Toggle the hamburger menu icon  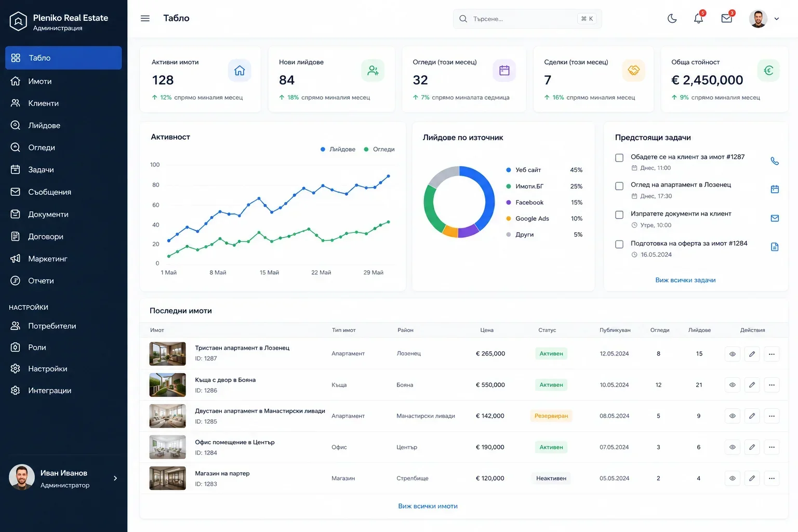[145, 18]
